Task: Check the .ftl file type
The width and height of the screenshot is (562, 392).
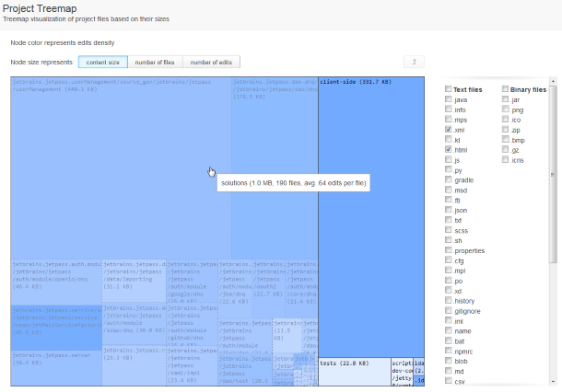Action: (x=449, y=200)
